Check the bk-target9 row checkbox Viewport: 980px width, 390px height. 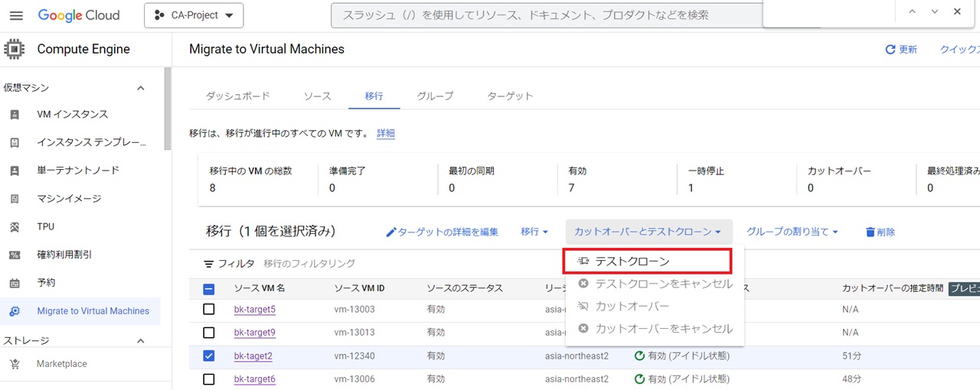[x=209, y=333]
